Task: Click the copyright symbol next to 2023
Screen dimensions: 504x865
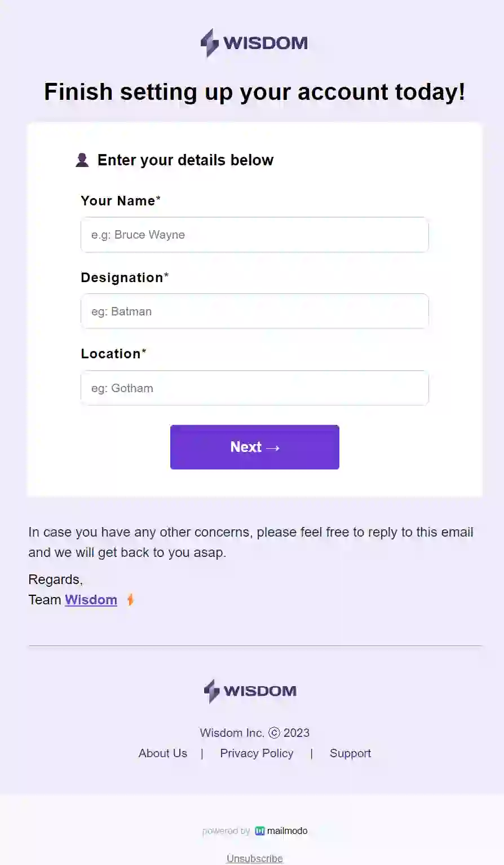Action: coord(273,732)
